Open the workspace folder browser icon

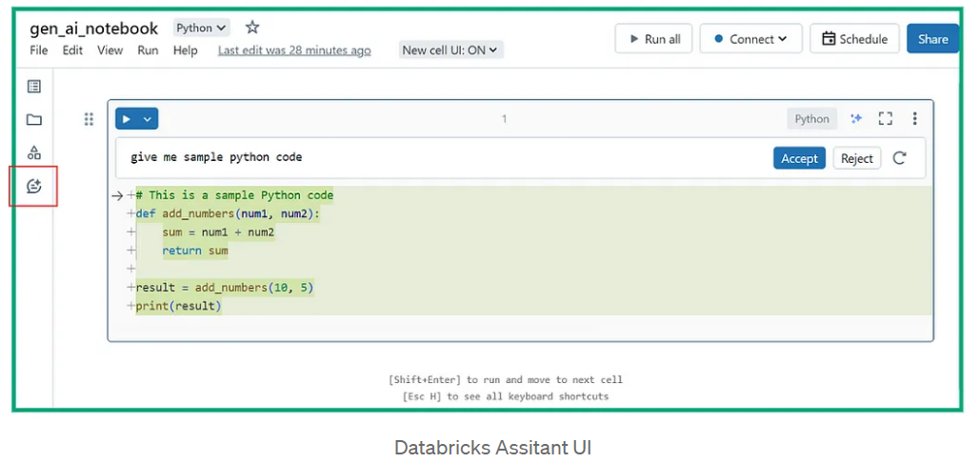pyautogui.click(x=34, y=120)
